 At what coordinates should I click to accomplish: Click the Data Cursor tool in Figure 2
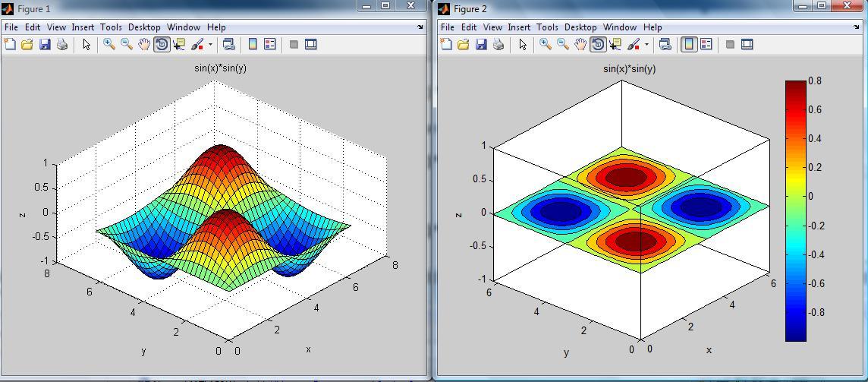(x=615, y=45)
